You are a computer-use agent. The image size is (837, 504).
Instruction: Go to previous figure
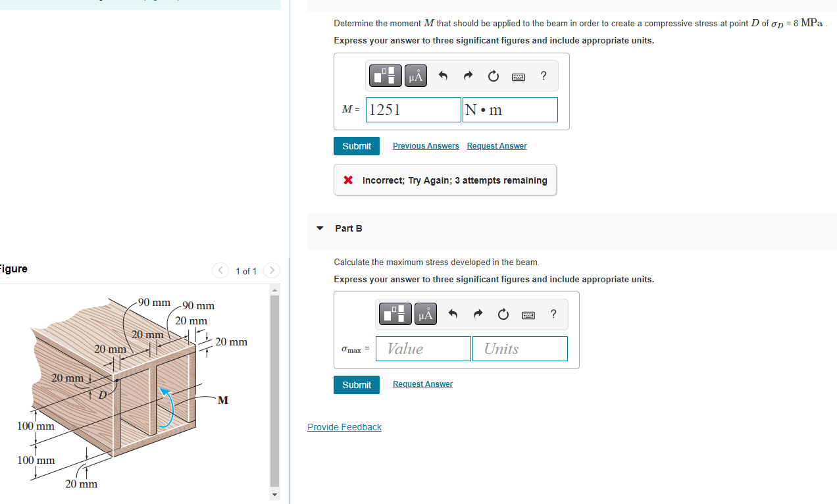tap(220, 270)
